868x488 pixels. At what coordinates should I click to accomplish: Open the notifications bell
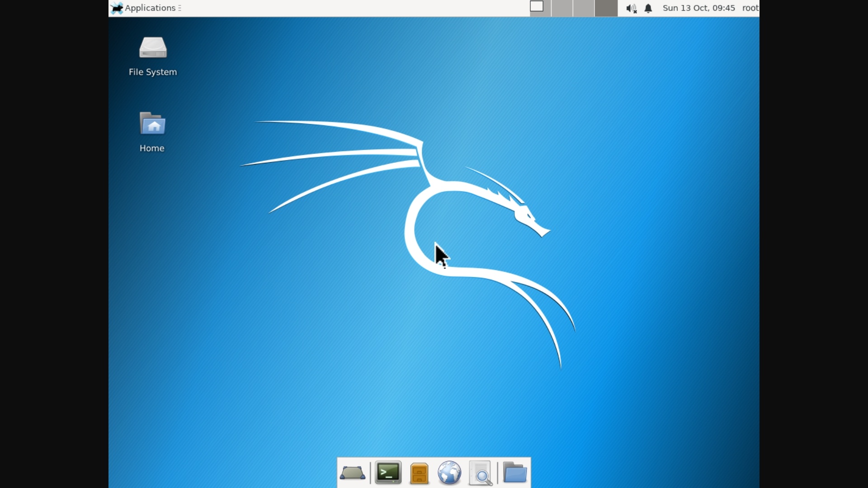tap(648, 9)
